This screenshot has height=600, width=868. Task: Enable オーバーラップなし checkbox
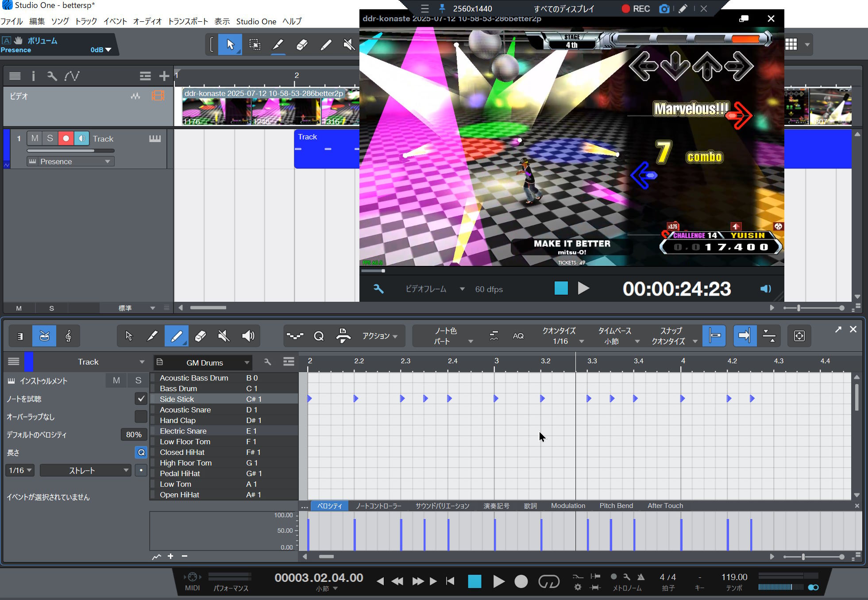(x=141, y=416)
